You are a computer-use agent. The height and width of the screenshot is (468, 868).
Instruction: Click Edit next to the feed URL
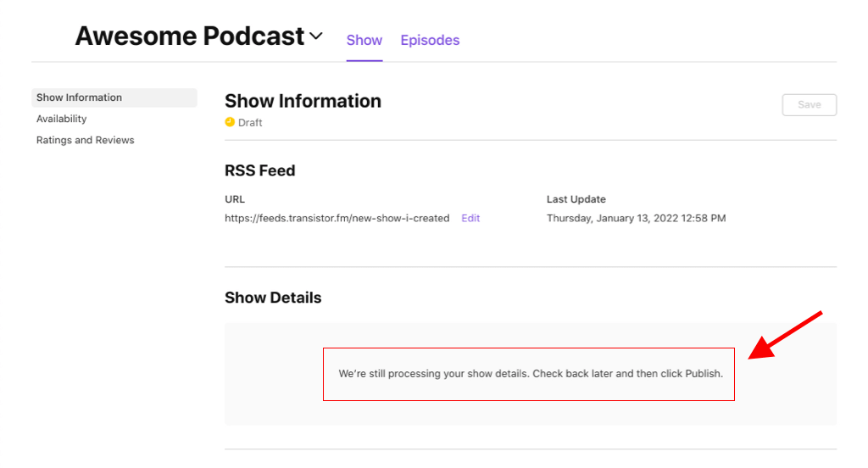pyautogui.click(x=470, y=218)
